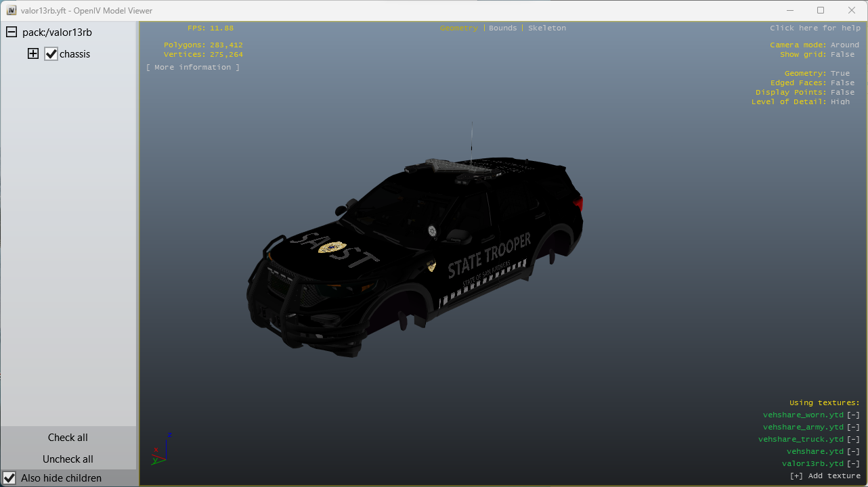Expand the chassis tree node
The width and height of the screenshot is (868, 487).
[x=32, y=54]
